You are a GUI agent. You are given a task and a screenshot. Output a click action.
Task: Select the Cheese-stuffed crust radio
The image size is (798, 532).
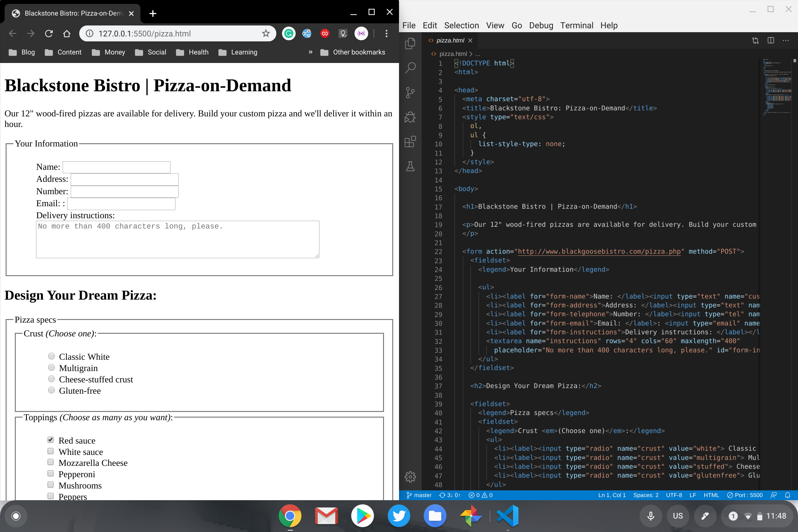point(51,379)
